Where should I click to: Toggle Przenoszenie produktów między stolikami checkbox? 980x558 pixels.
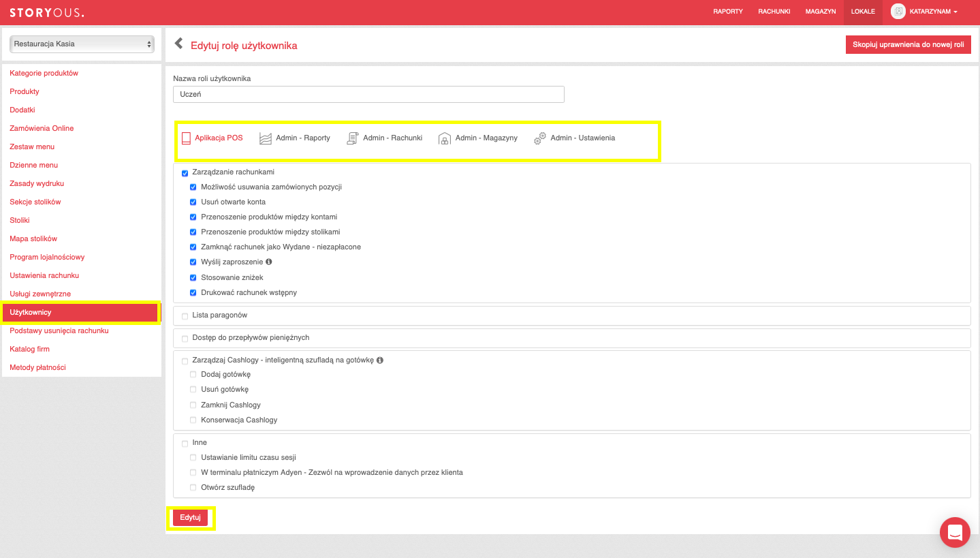coord(193,232)
